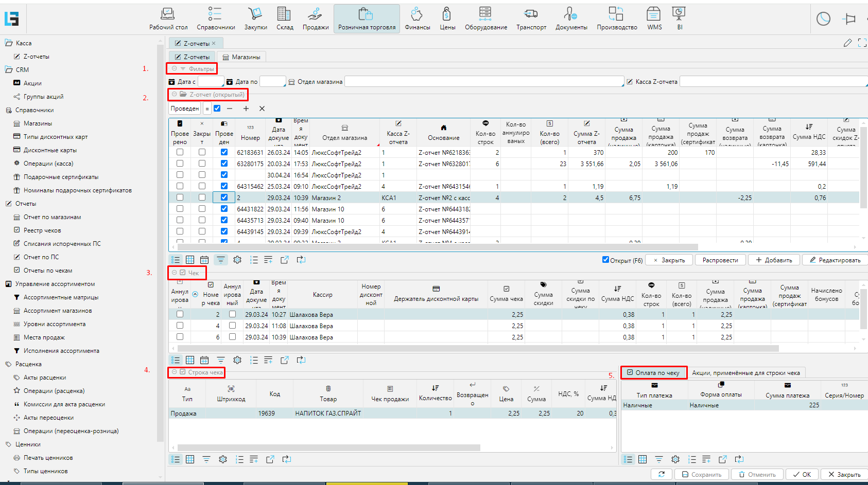Screen dimensions: 868x485
Task: Open the Финансы module icon
Action: coord(417,14)
